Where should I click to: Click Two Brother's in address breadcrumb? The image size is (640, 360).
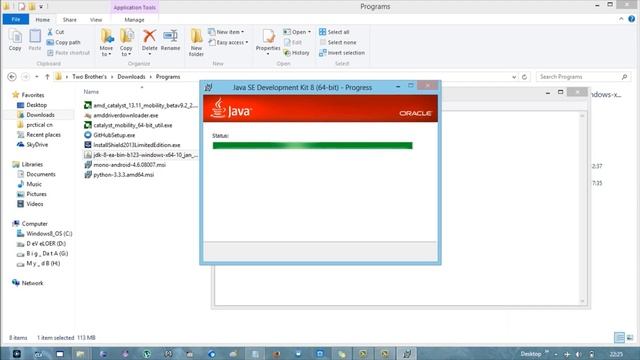coord(89,77)
